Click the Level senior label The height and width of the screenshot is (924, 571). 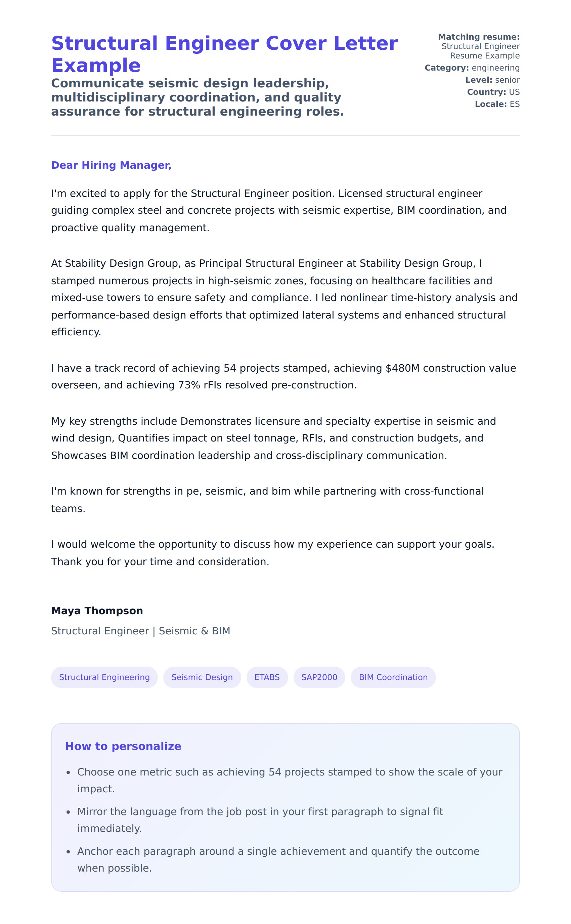pyautogui.click(x=492, y=80)
